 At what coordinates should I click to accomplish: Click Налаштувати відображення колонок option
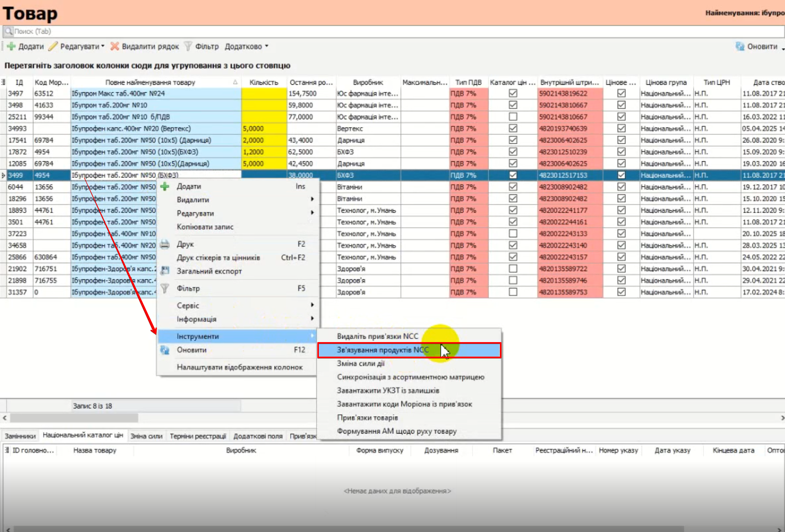(240, 367)
